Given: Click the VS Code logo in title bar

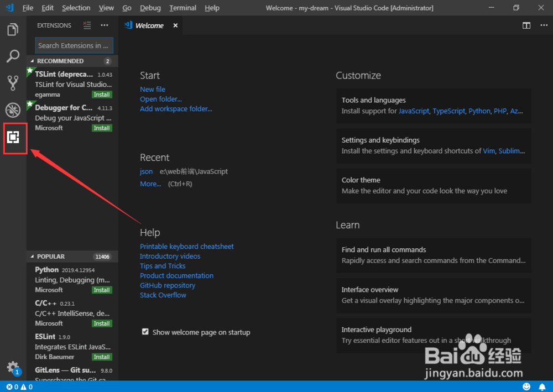Looking at the screenshot, I should [10, 7].
